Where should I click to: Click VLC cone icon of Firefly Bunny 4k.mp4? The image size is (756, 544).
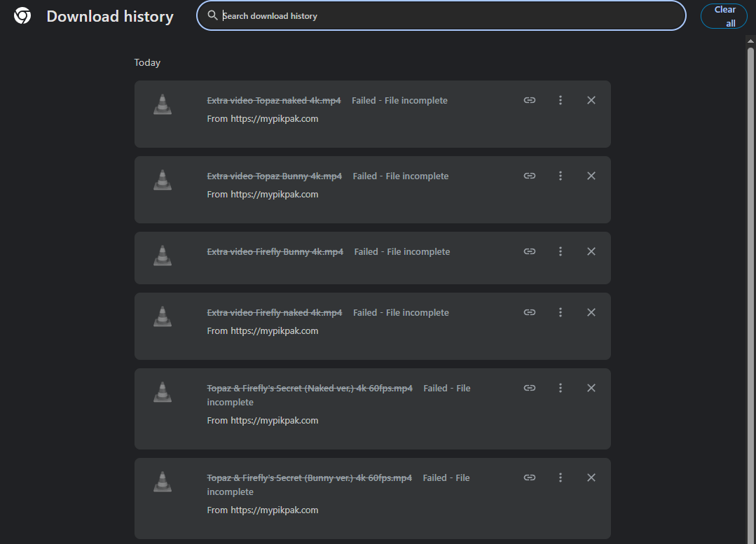[163, 256]
